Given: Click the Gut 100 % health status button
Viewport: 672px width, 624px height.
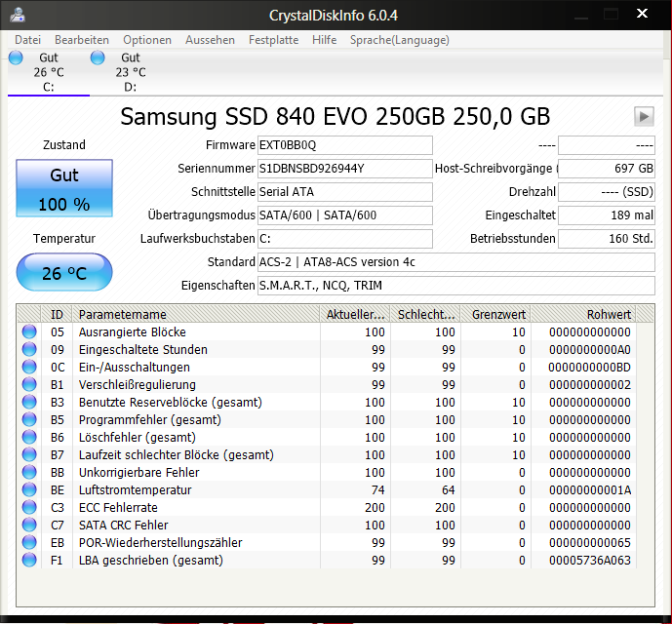Looking at the screenshot, I should (x=64, y=188).
